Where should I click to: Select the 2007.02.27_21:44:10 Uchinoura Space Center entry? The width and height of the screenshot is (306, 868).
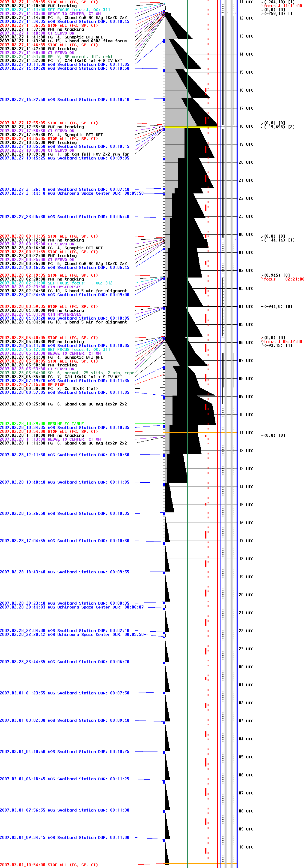tap(71, 193)
